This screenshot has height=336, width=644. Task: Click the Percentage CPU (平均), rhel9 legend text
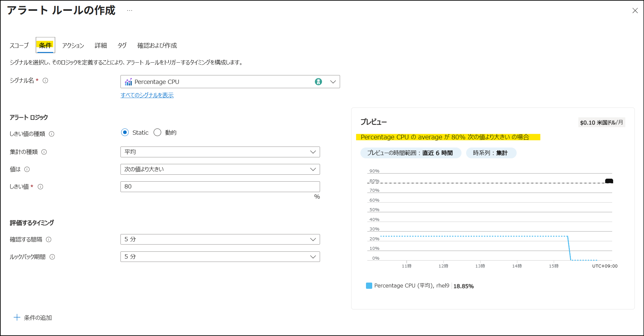(x=412, y=286)
